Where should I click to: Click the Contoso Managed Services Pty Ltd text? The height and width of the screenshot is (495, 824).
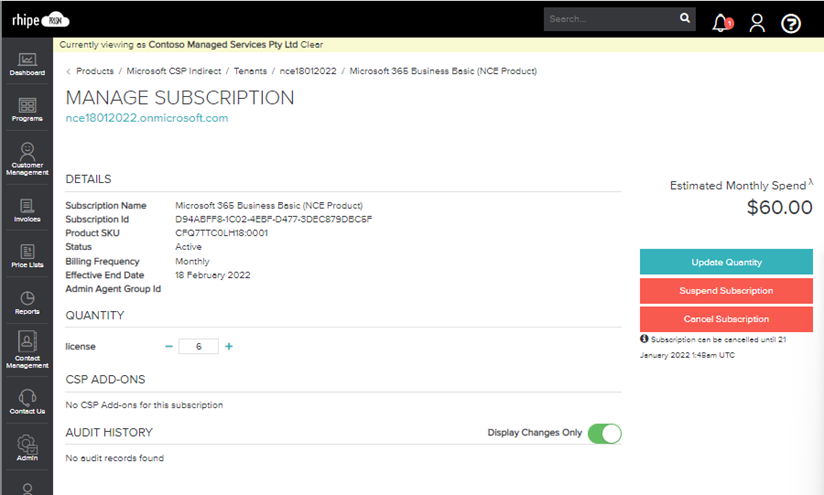tap(223, 45)
